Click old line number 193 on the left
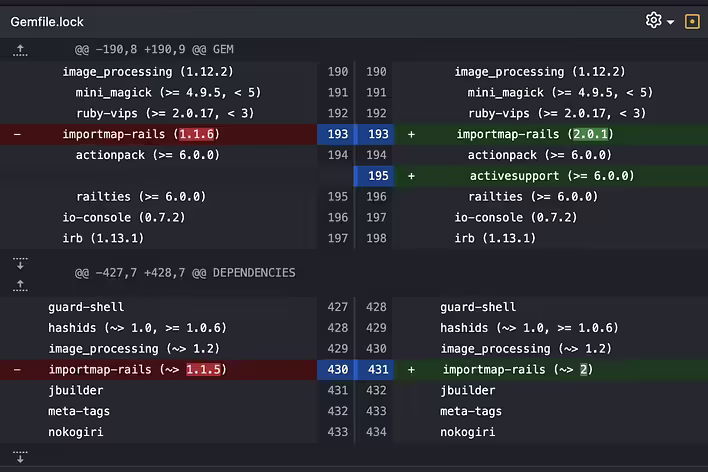 (337, 134)
